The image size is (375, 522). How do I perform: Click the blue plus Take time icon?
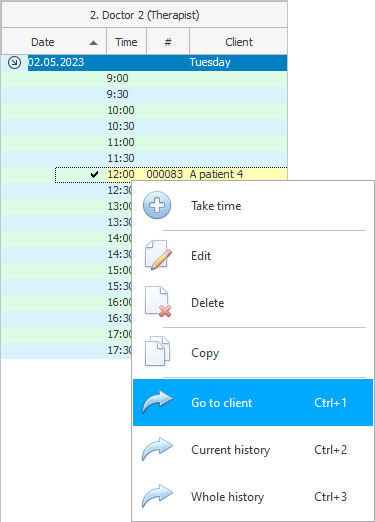coord(157,205)
